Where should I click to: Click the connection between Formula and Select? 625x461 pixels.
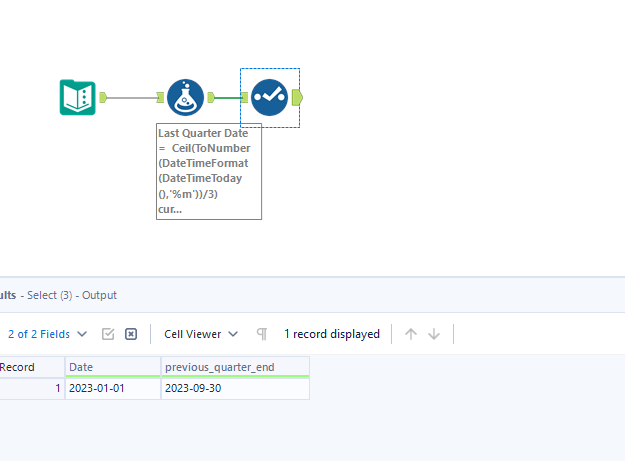[x=228, y=98]
